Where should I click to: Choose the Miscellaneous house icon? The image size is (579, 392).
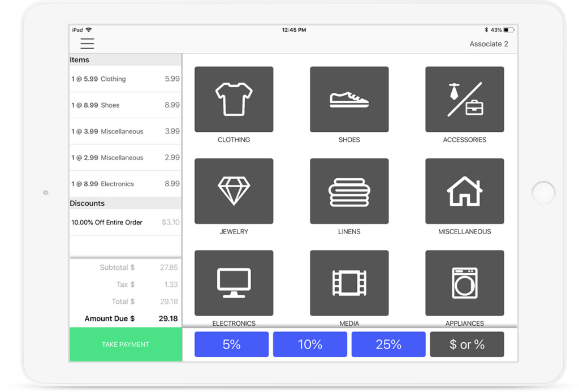coord(464,191)
